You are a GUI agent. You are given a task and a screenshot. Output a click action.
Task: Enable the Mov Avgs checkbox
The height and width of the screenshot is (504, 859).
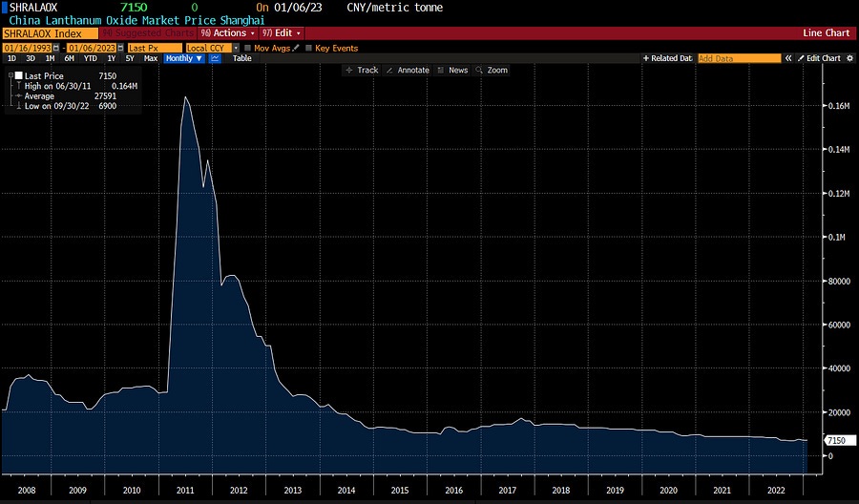click(247, 49)
